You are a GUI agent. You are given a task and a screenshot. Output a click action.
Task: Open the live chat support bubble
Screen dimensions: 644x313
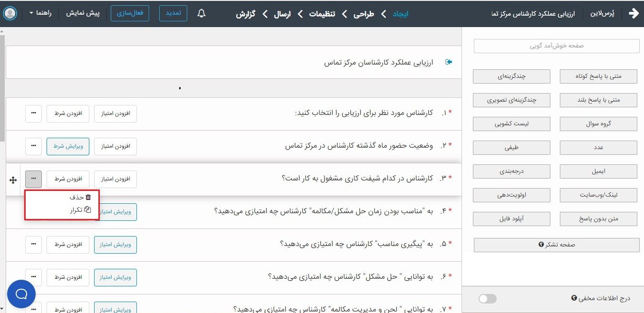click(x=21, y=294)
